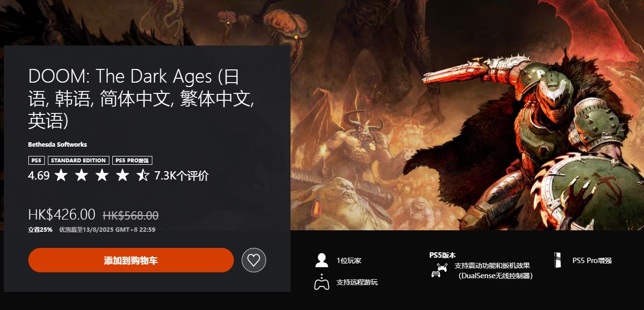The image size is (644, 310).
Task: Click the DualSense vibration controller icon
Action: [x=439, y=270]
